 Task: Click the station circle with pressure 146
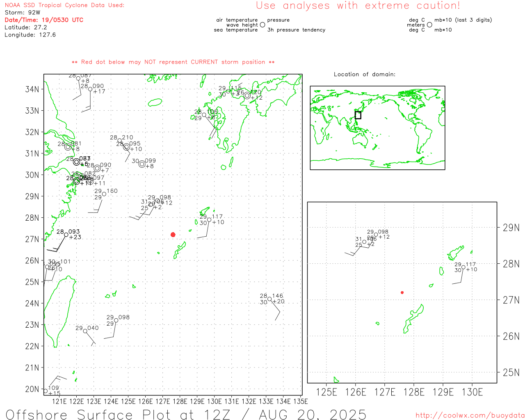[269, 300]
